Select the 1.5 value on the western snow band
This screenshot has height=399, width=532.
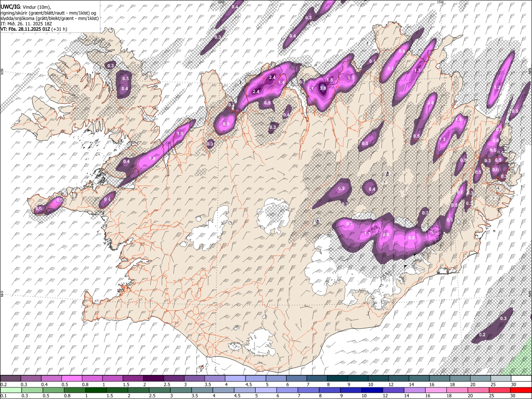point(180,134)
